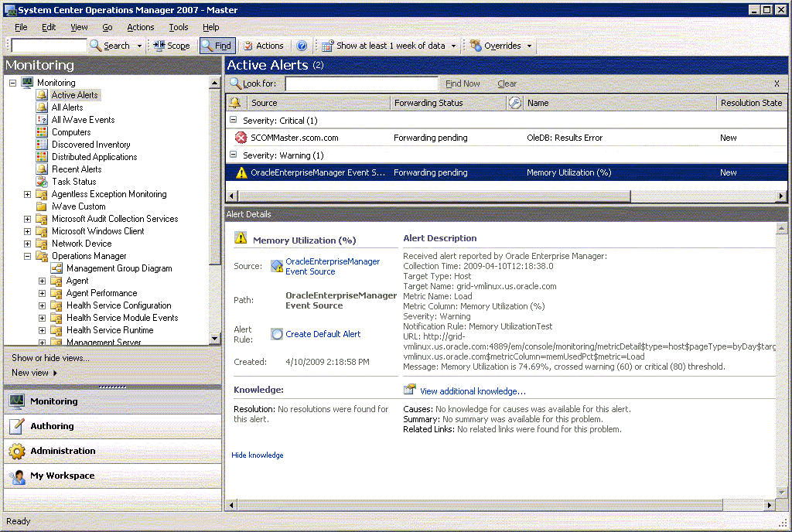The height and width of the screenshot is (532, 792).
Task: Click the Look for search field
Action: pyautogui.click(x=361, y=84)
